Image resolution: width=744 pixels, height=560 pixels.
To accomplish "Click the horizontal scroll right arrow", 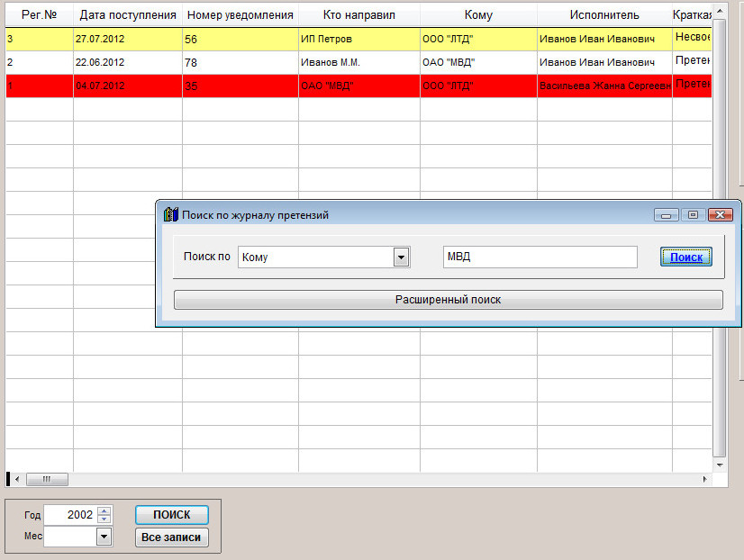I will [705, 479].
